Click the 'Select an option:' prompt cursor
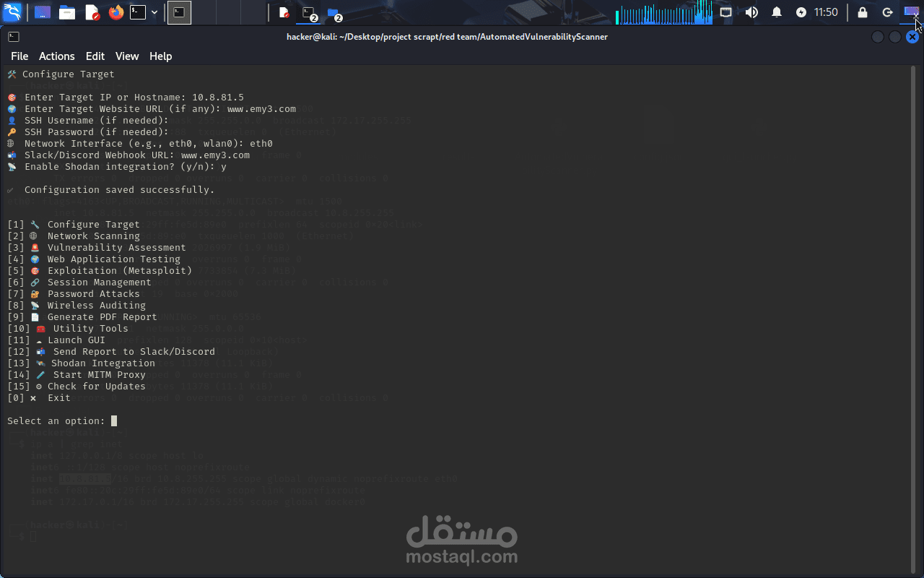924x578 pixels. pos(114,421)
